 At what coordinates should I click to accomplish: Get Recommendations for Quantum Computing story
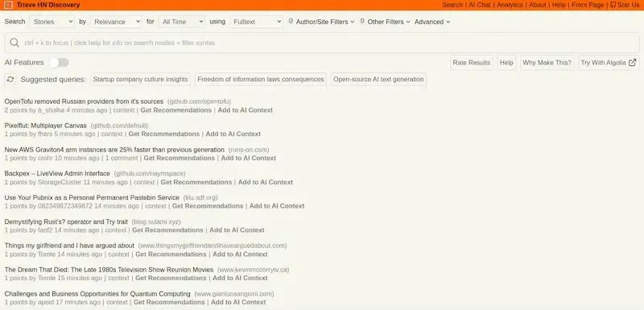point(169,302)
